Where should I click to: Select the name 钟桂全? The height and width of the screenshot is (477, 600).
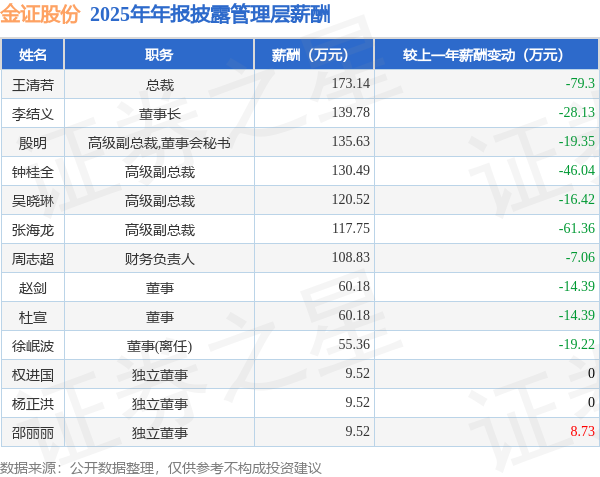(x=33, y=172)
